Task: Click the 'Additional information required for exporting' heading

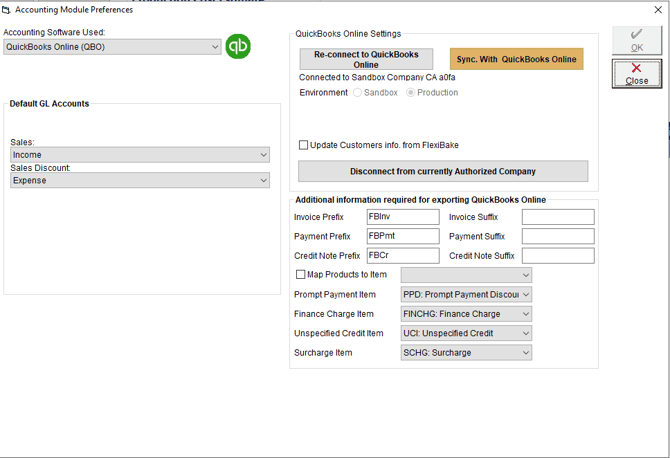Action: click(x=420, y=200)
